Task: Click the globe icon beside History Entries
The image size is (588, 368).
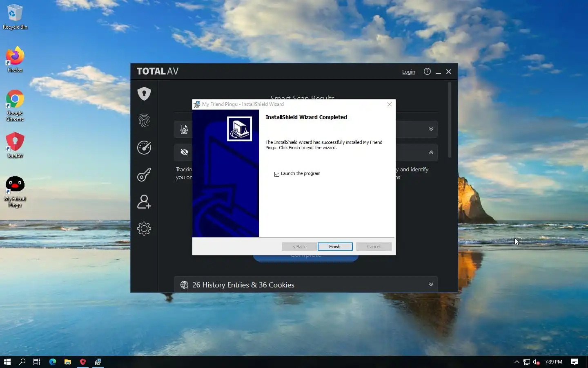Action: [184, 285]
